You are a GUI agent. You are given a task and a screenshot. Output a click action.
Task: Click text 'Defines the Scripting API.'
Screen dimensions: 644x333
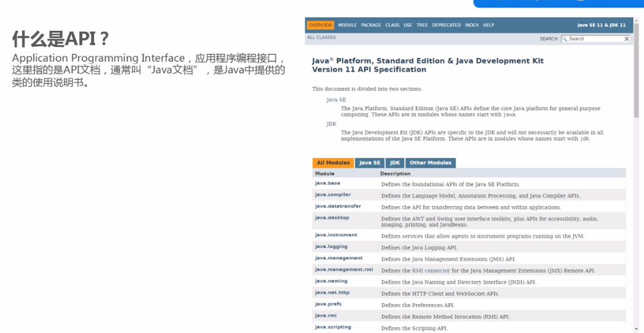coord(414,328)
